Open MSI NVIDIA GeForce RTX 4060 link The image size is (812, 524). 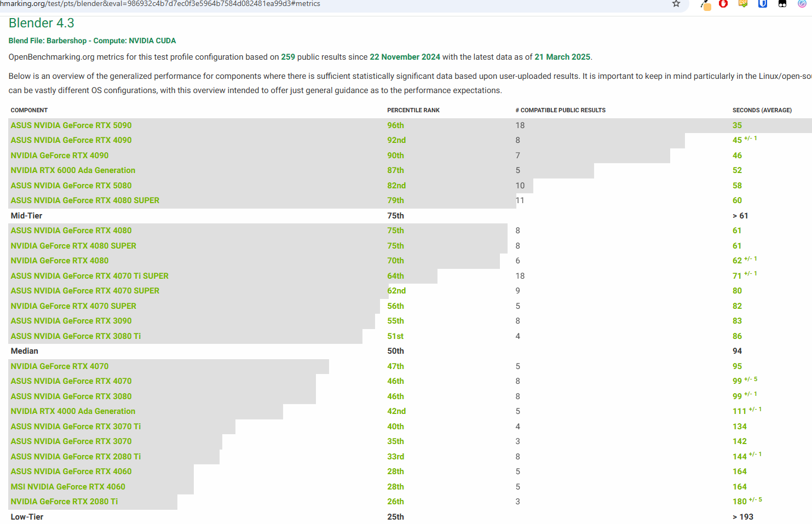coord(68,487)
